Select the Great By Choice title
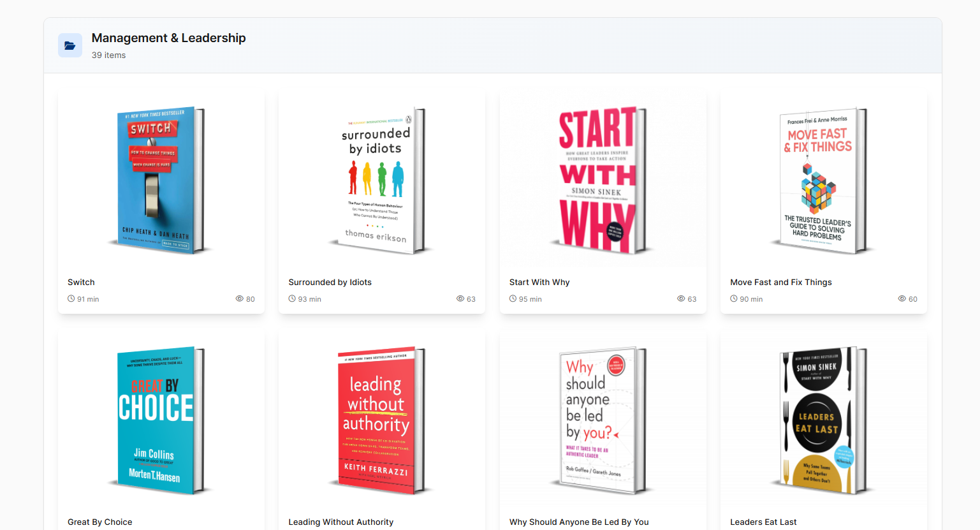 click(100, 522)
